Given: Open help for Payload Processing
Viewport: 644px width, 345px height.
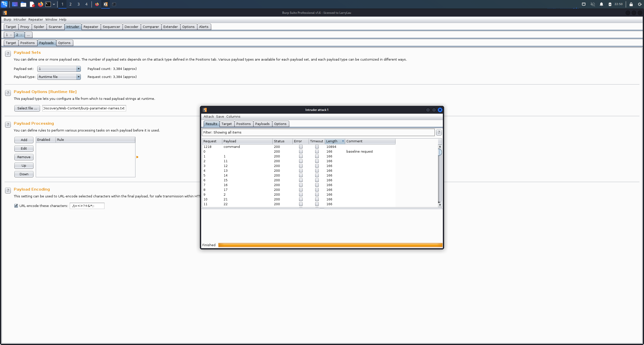Looking at the screenshot, I should [8, 124].
